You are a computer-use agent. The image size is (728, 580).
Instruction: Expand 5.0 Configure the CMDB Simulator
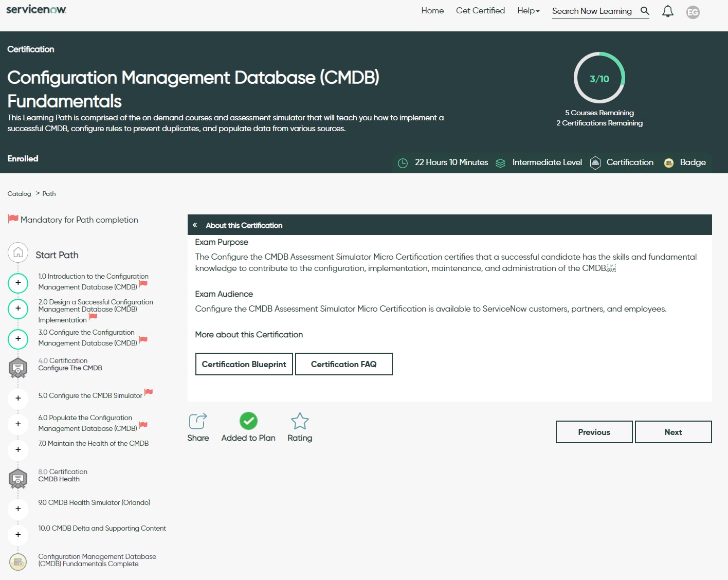click(18, 398)
